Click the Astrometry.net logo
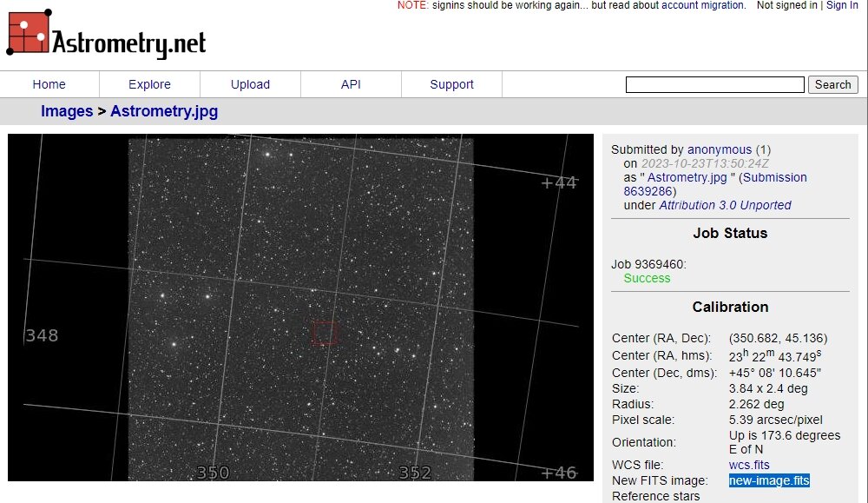 pos(106,33)
